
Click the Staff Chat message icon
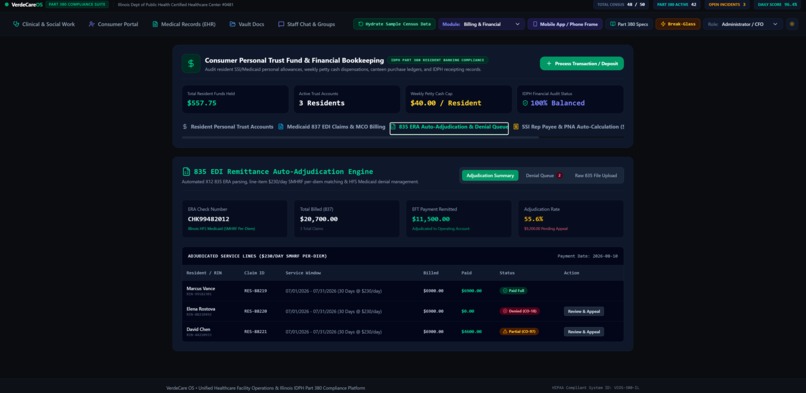(x=281, y=24)
